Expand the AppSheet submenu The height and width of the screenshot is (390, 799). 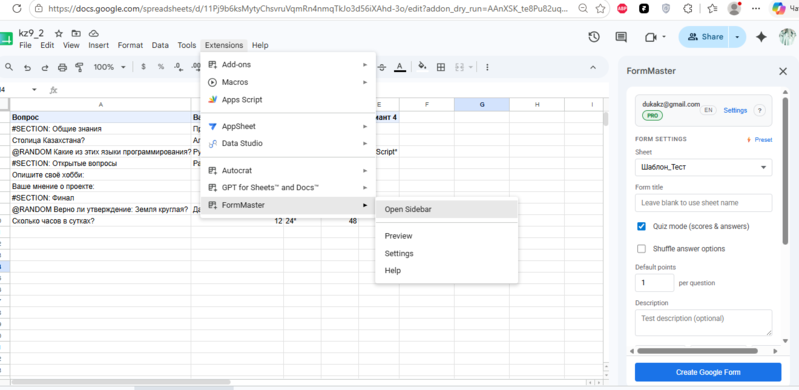coord(287,126)
